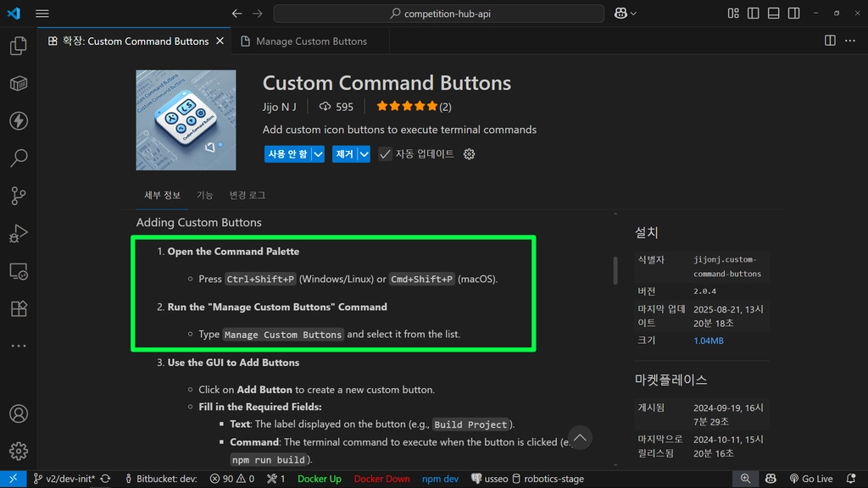Open the Copilot chat dropdown in title bar
This screenshot has height=488, width=868.
tap(626, 14)
